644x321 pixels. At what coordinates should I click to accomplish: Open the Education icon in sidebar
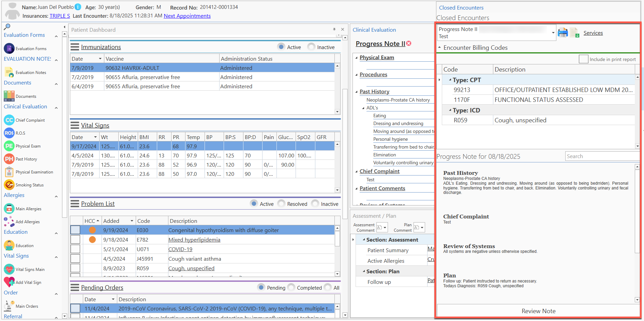[9, 245]
